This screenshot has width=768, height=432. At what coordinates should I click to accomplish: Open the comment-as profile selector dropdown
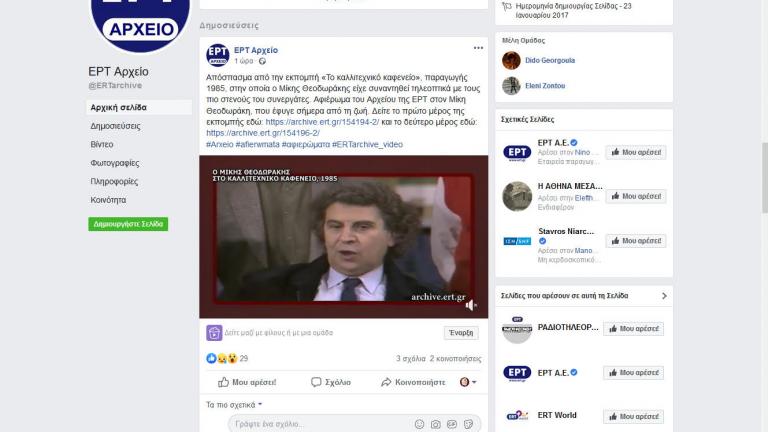468,382
